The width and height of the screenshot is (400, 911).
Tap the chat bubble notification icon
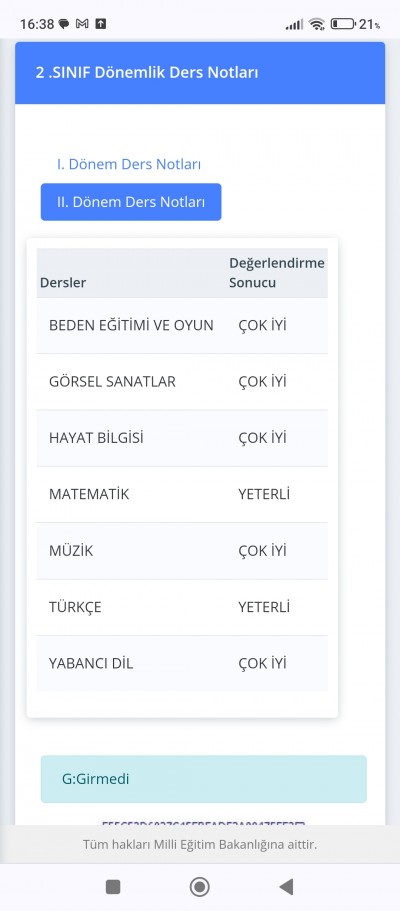pos(64,24)
